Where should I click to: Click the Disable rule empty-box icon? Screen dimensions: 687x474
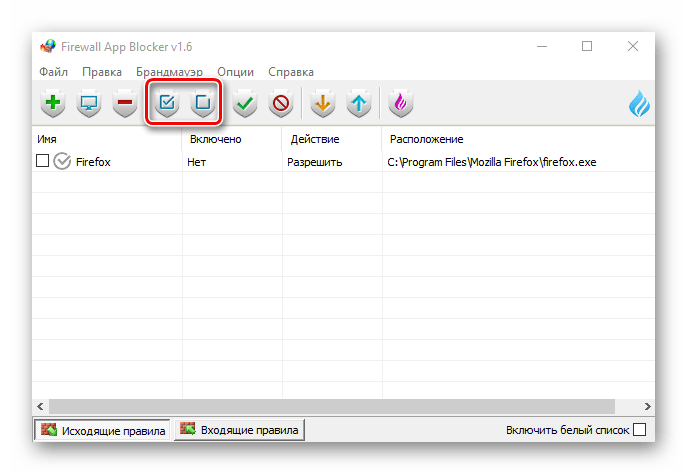(203, 104)
